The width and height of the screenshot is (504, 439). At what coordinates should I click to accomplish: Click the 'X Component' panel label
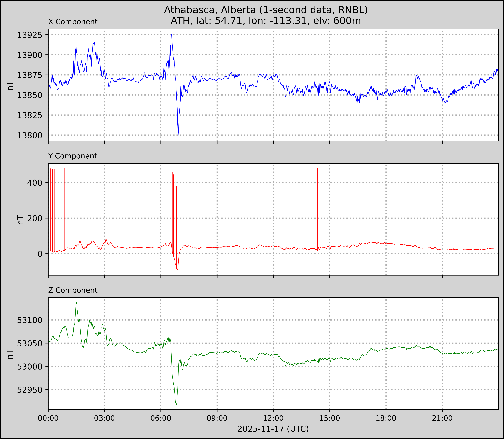(x=73, y=22)
